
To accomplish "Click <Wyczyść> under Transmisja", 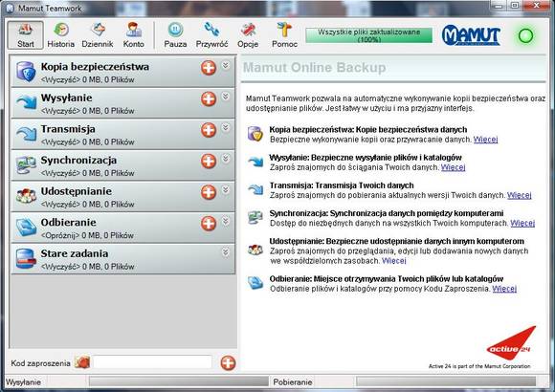I will coord(60,142).
